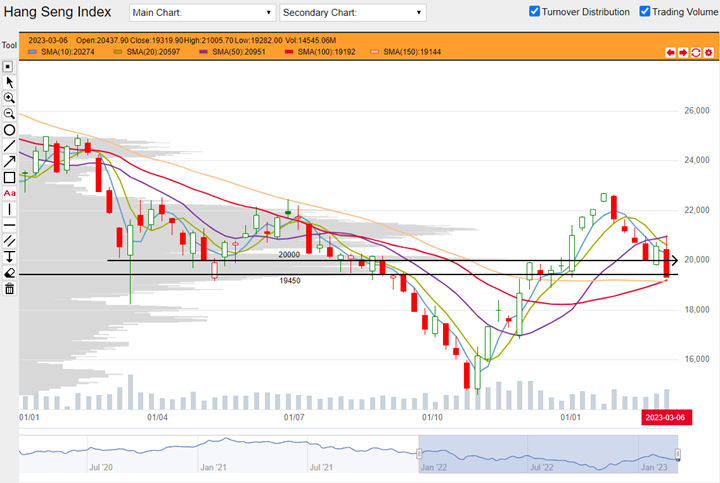Select the vertical line tool

coord(9,209)
